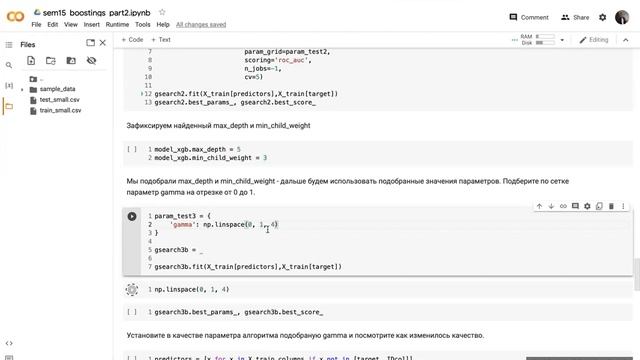This screenshot has width=640, height=360.
Task: Open the Runtime menu
Action: tap(117, 24)
